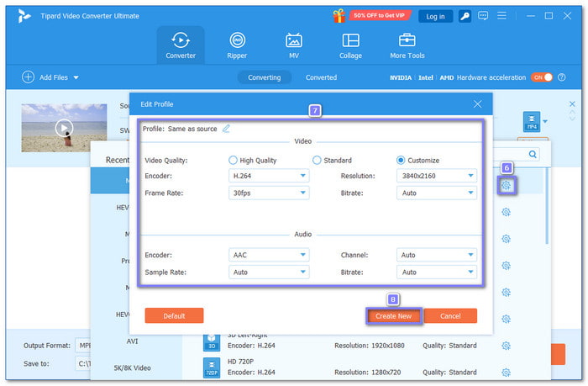Click the MP4 output format icon

point(531,122)
